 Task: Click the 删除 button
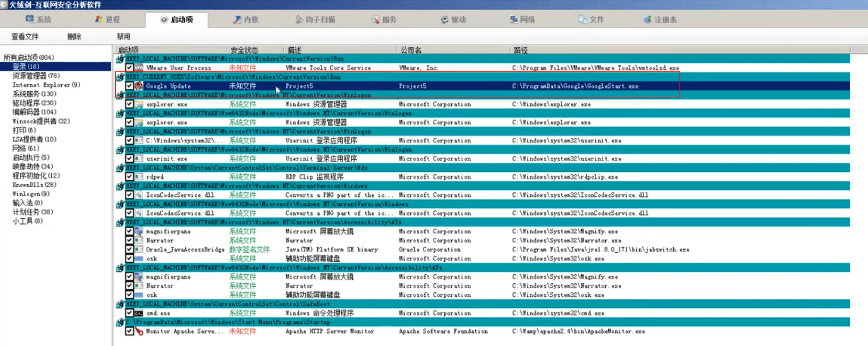74,37
